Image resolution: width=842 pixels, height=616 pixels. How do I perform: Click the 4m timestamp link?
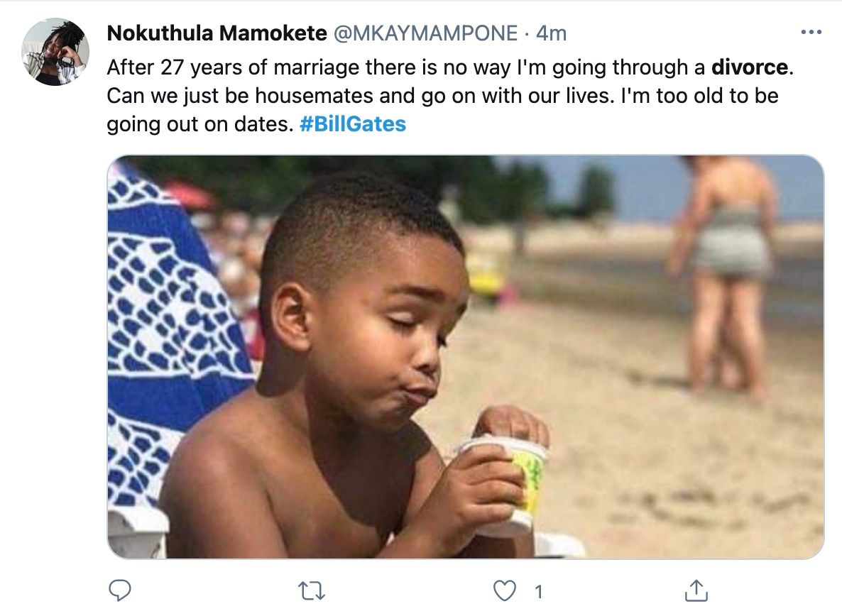tap(552, 33)
